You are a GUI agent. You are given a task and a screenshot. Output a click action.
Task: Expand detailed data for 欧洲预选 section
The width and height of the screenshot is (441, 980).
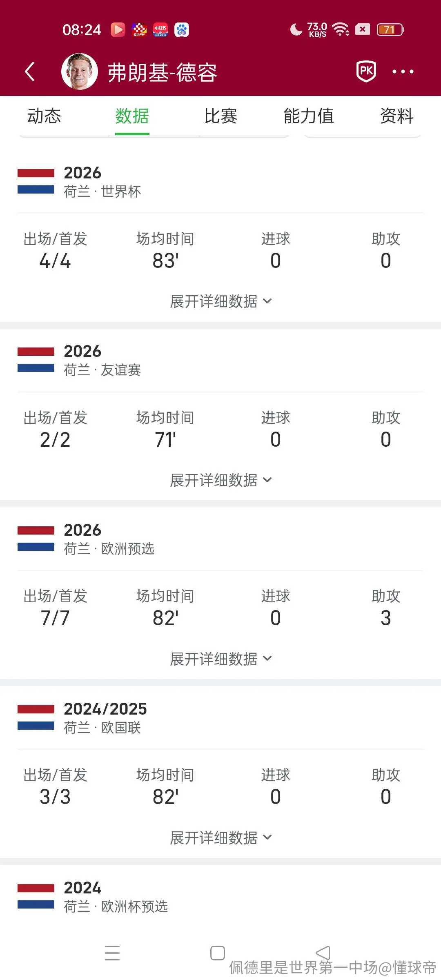coord(220,659)
